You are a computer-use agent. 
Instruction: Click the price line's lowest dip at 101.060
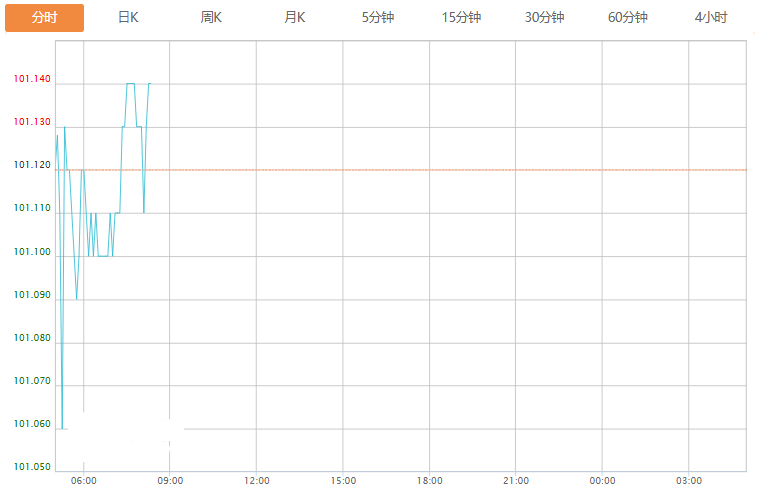click(62, 428)
